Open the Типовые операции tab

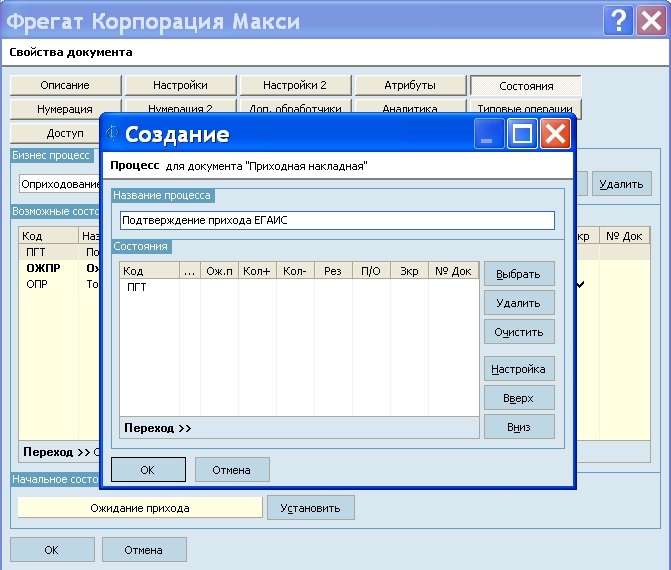(x=526, y=107)
